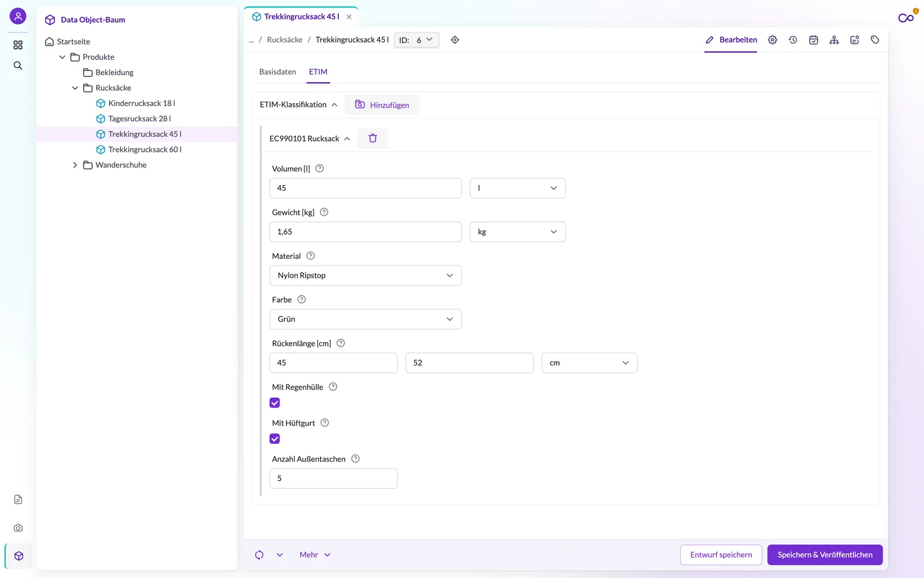Open the dependencies hierarchy icon
Viewport: 924px width, 578px height.
click(x=834, y=40)
